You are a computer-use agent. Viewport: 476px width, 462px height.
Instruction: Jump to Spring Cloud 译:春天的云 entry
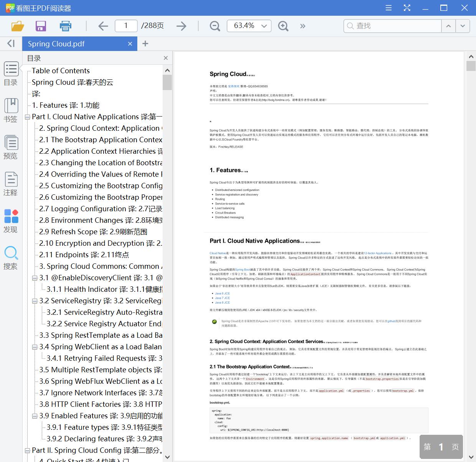72,82
